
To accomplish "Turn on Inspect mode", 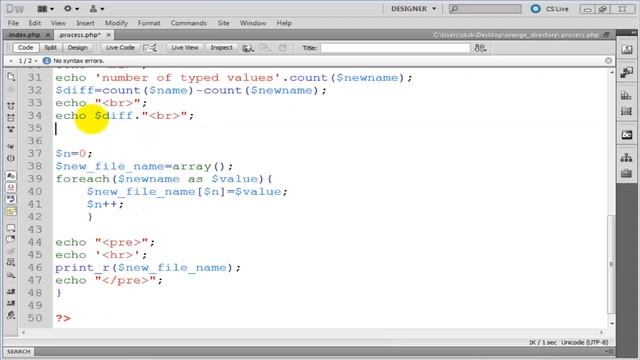I will point(221,48).
